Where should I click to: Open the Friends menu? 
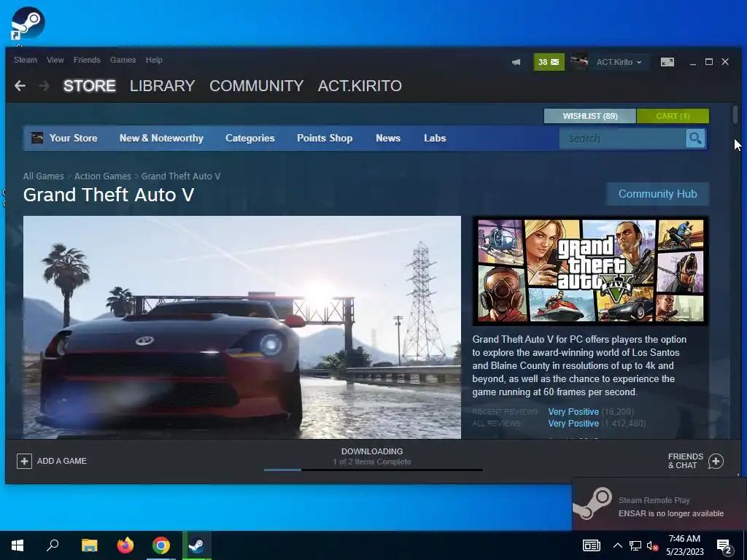87,60
